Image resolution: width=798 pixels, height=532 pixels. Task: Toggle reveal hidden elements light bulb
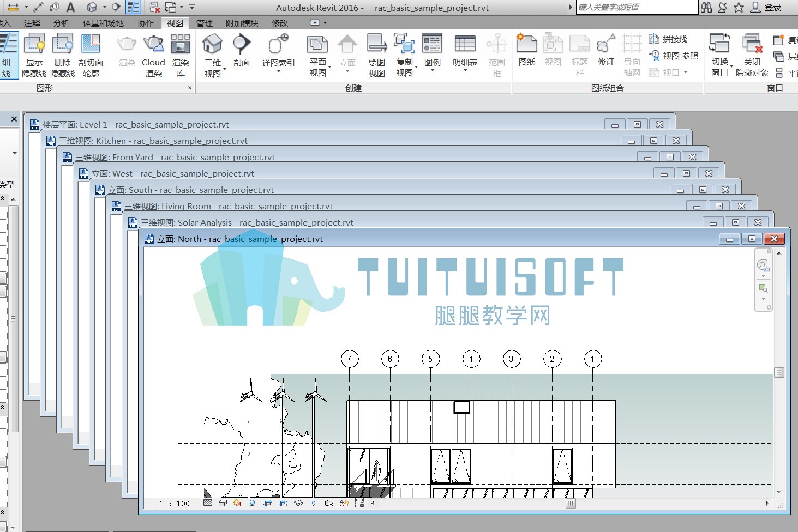(314, 504)
